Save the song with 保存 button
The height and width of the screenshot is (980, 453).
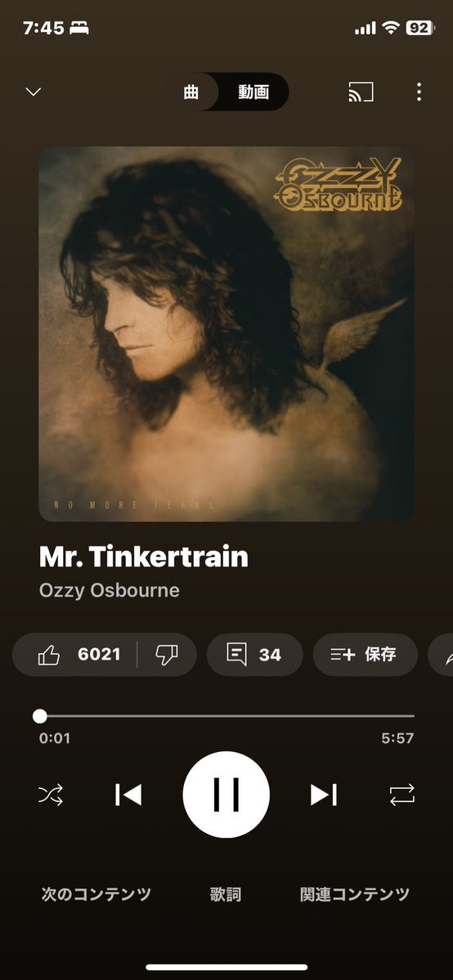(x=365, y=655)
